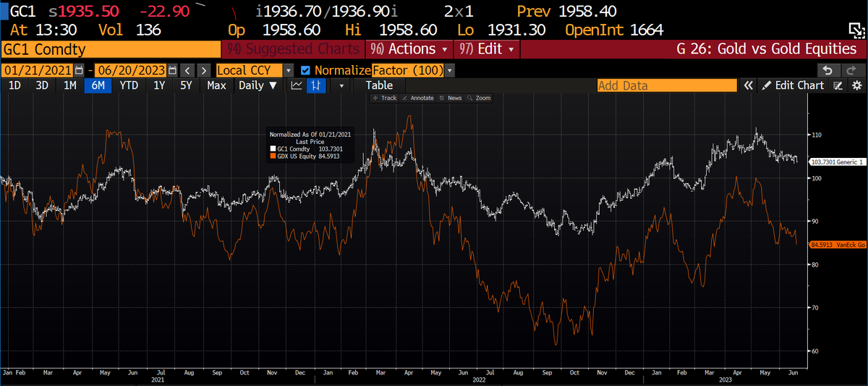Select the 5Y range tab
Screen dimensions: 868x386
click(x=186, y=85)
